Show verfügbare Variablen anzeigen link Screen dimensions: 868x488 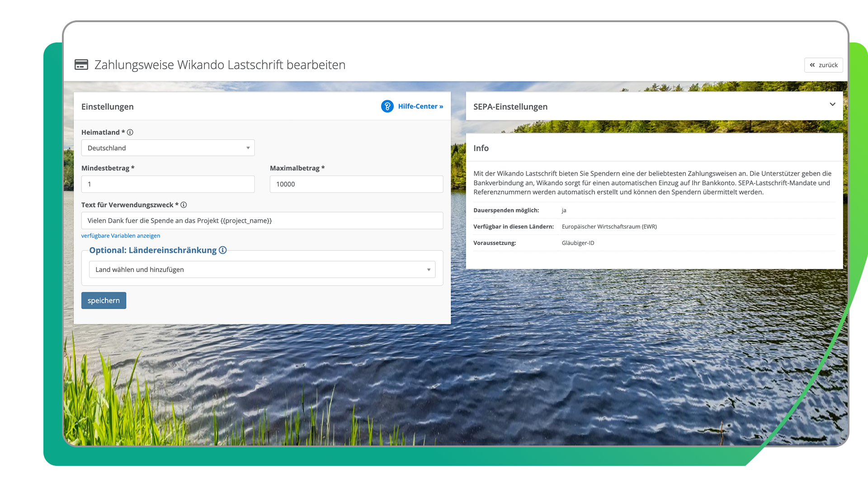pyautogui.click(x=121, y=235)
